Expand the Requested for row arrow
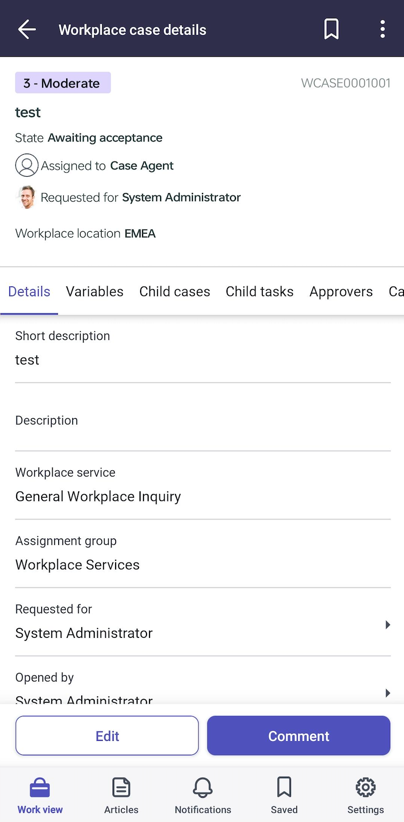This screenshot has height=822, width=404. click(388, 624)
